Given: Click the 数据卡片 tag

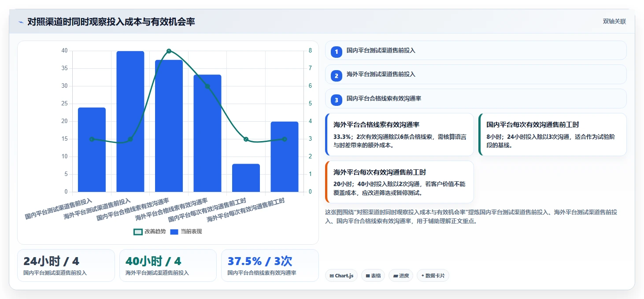Looking at the screenshot, I should point(433,276).
